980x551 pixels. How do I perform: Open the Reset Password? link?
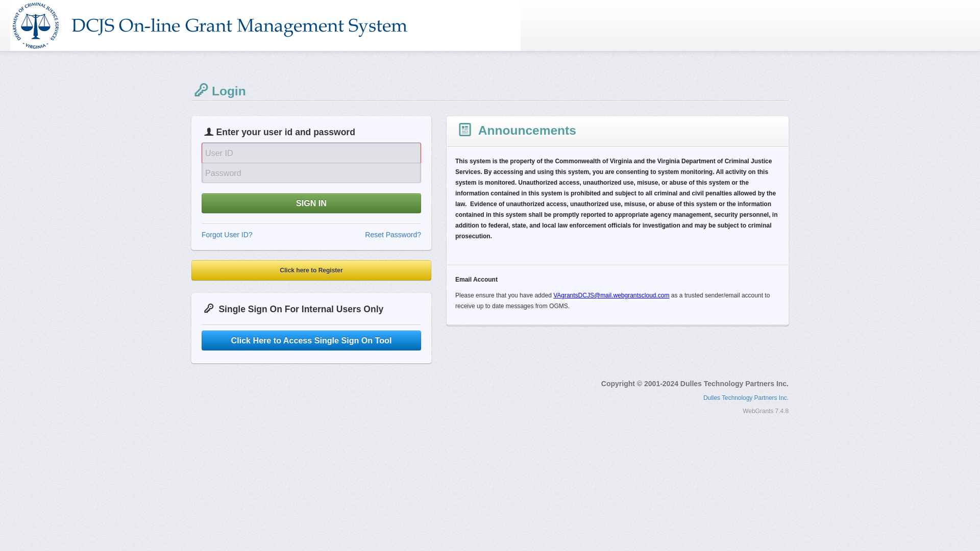click(x=393, y=235)
